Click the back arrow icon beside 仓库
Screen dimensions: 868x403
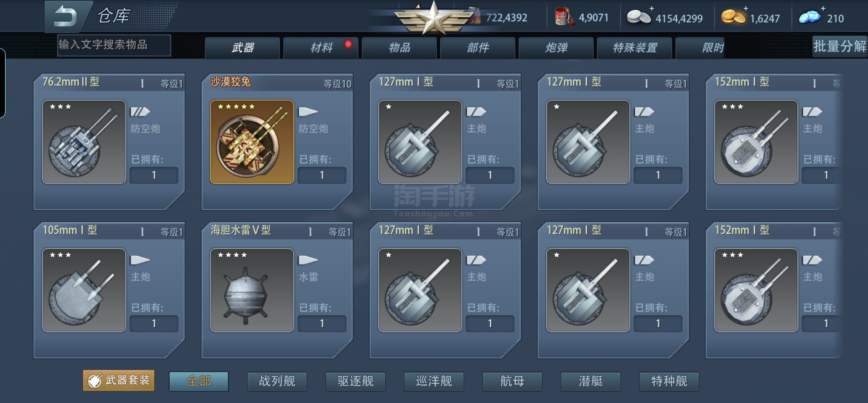click(66, 16)
